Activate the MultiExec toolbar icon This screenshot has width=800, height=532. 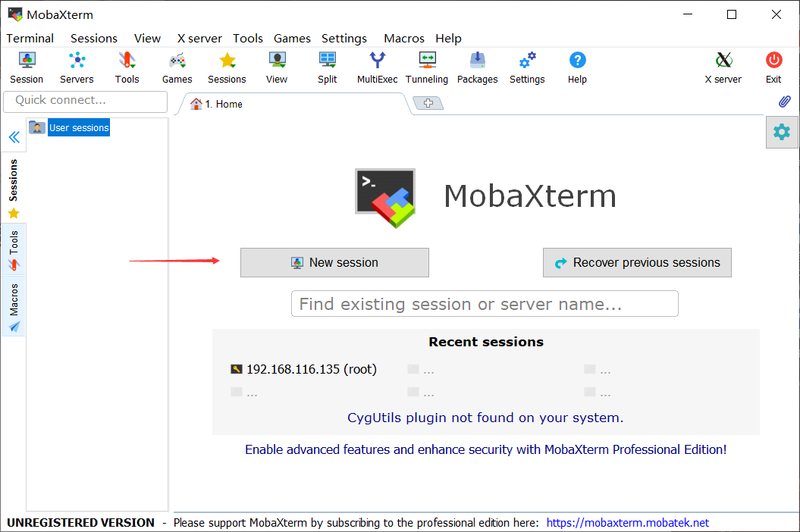point(377,67)
